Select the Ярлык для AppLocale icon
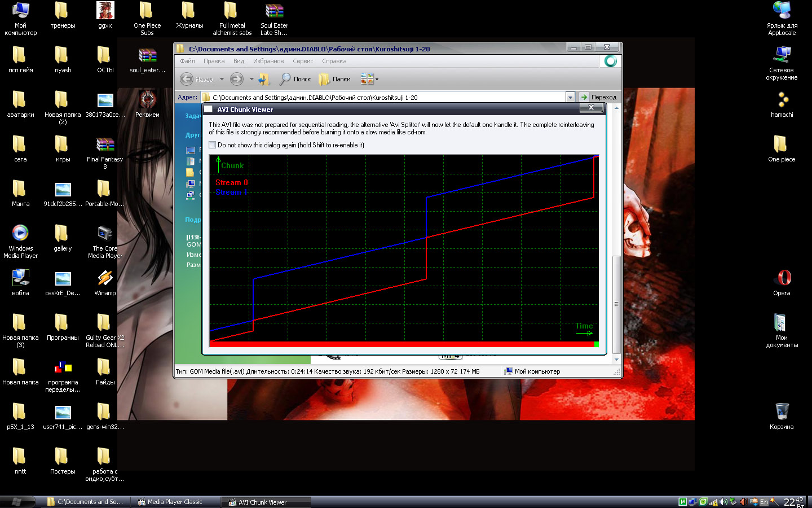This screenshot has height=508, width=812. tap(782, 19)
